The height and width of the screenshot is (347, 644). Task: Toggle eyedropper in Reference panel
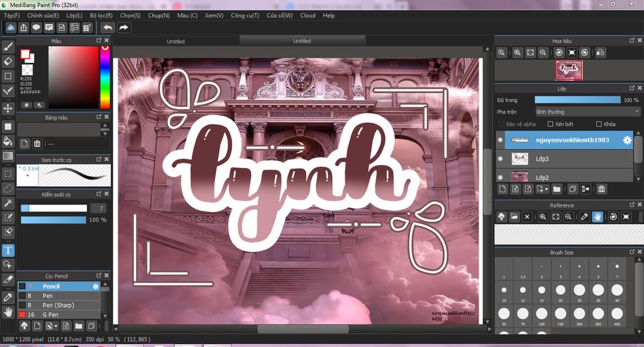point(584,217)
